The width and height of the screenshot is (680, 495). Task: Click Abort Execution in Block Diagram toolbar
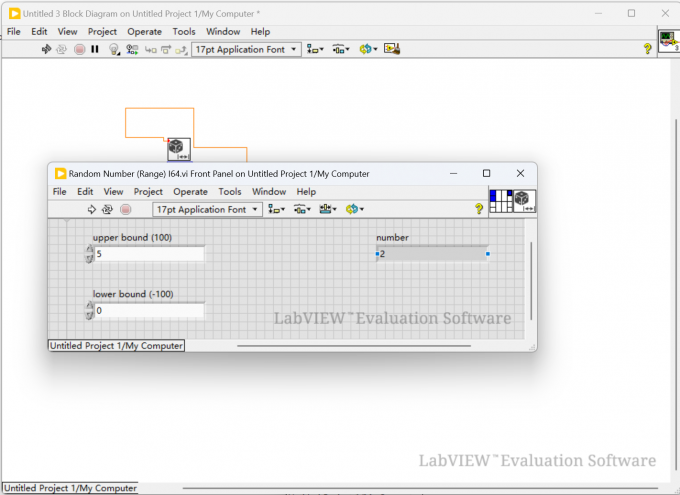click(79, 49)
